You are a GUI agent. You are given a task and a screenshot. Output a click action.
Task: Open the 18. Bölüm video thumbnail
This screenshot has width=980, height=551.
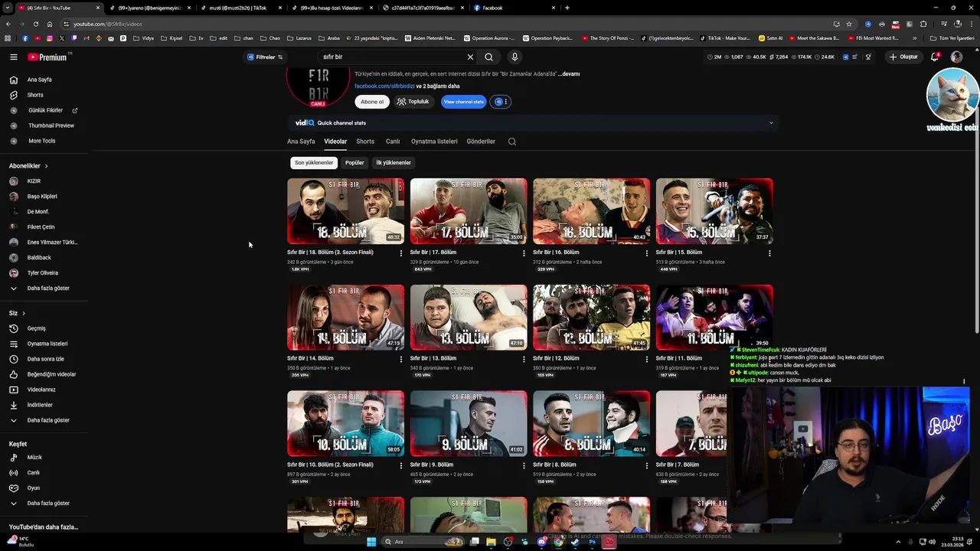(345, 211)
